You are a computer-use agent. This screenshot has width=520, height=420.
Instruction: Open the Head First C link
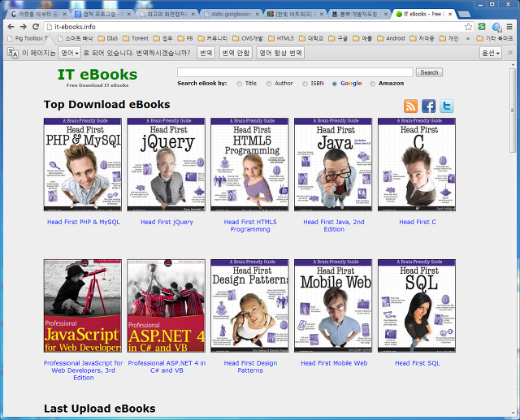(418, 222)
